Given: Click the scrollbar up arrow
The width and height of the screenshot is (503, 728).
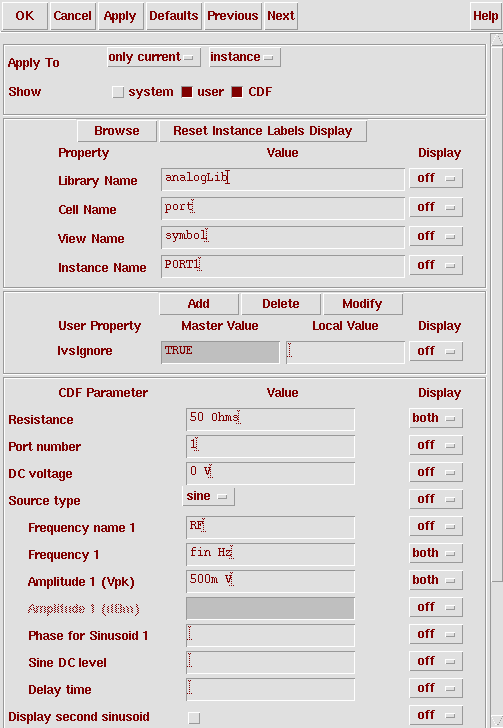Looking at the screenshot, I should pyautogui.click(x=496, y=39).
